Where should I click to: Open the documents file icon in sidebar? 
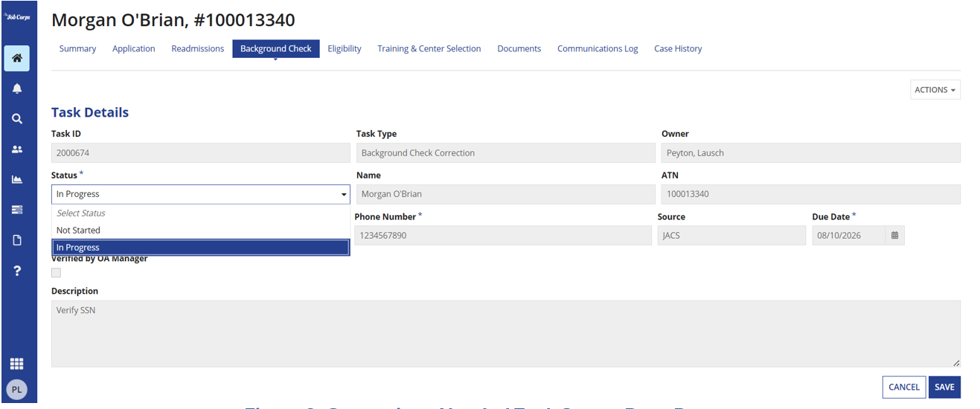point(16,240)
